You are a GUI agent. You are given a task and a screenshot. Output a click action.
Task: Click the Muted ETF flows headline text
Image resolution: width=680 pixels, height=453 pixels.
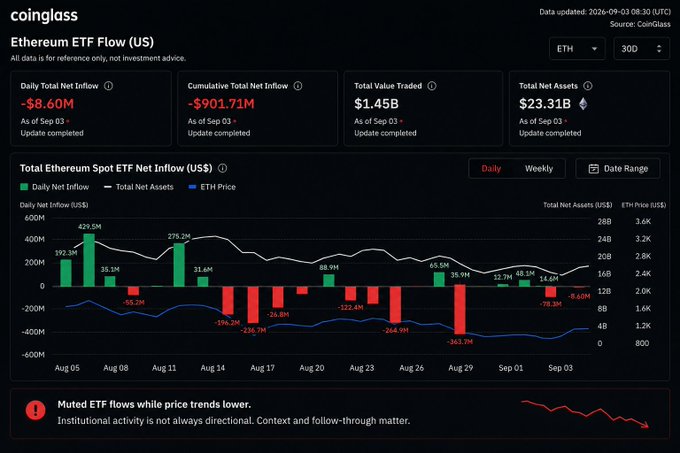point(154,404)
